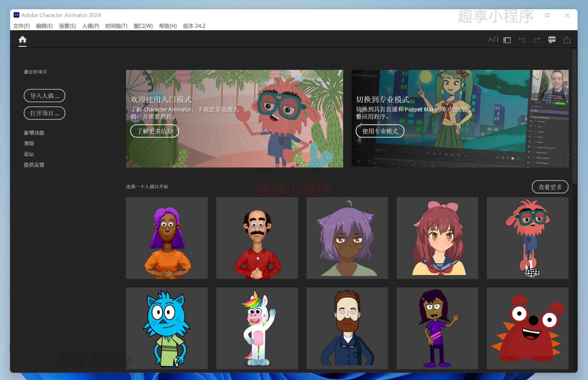Select the rainbow unicorn puppet
The image size is (588, 380).
(257, 328)
